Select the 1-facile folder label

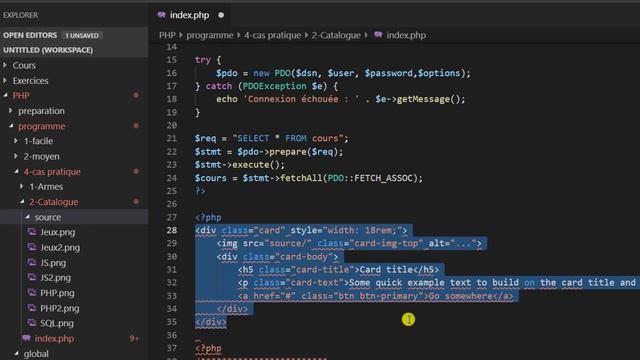(x=38, y=141)
